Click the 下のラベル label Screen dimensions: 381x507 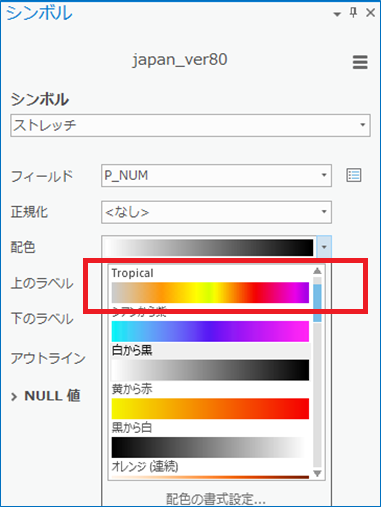point(42,319)
